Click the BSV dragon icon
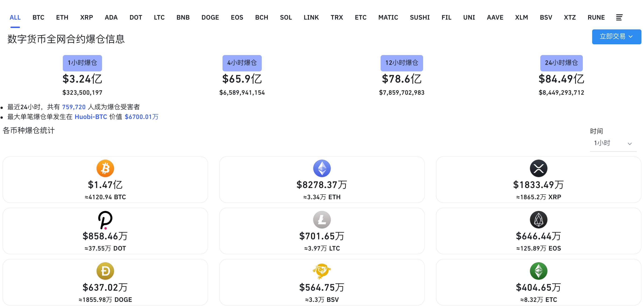This screenshot has height=307, width=644. pos(322,271)
